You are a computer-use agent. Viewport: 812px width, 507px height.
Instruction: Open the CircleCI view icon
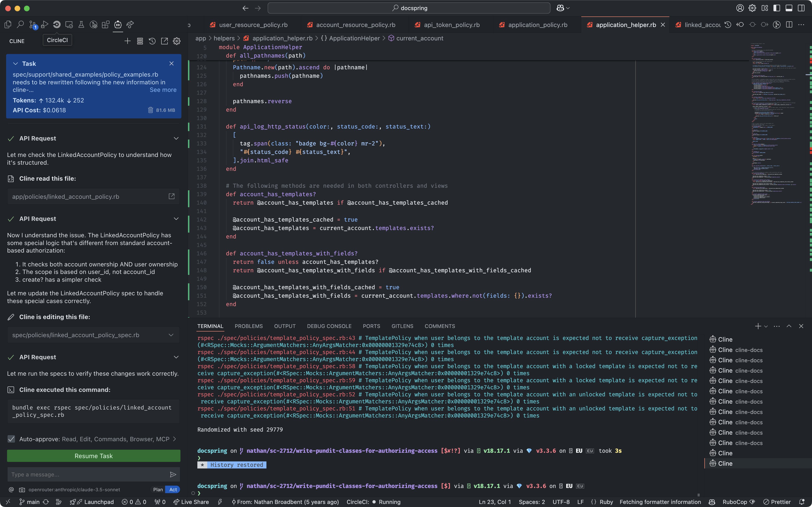pyautogui.click(x=57, y=24)
